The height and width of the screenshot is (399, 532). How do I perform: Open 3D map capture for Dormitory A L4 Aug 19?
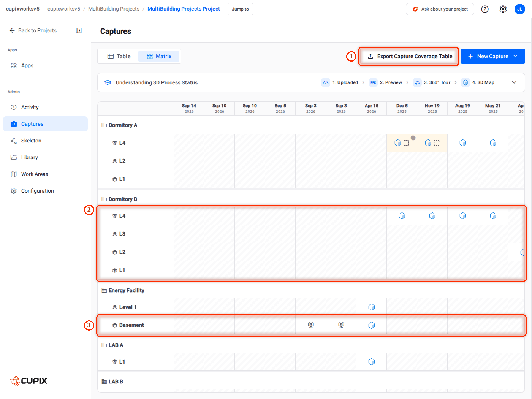tap(463, 143)
